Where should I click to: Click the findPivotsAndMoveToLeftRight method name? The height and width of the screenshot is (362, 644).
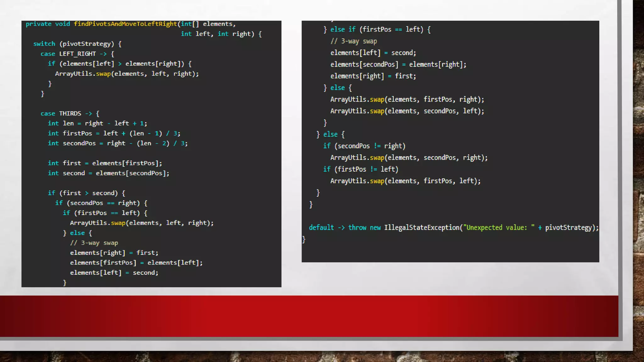pos(125,24)
